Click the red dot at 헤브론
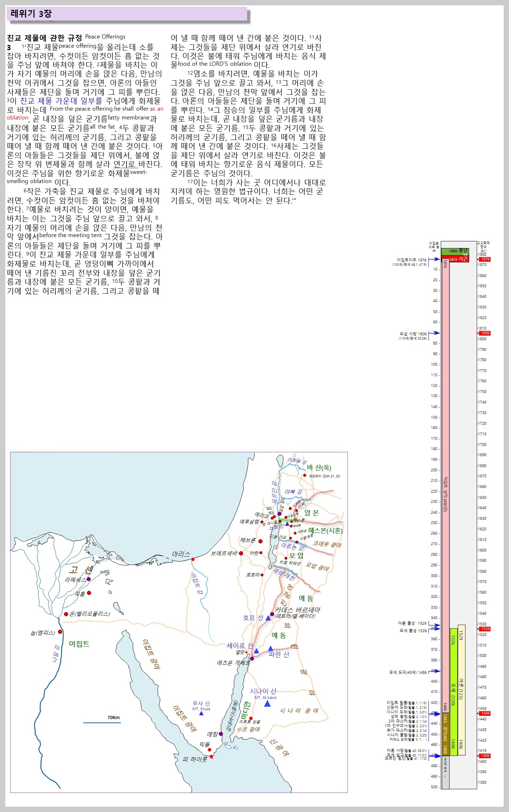 click(x=261, y=541)
